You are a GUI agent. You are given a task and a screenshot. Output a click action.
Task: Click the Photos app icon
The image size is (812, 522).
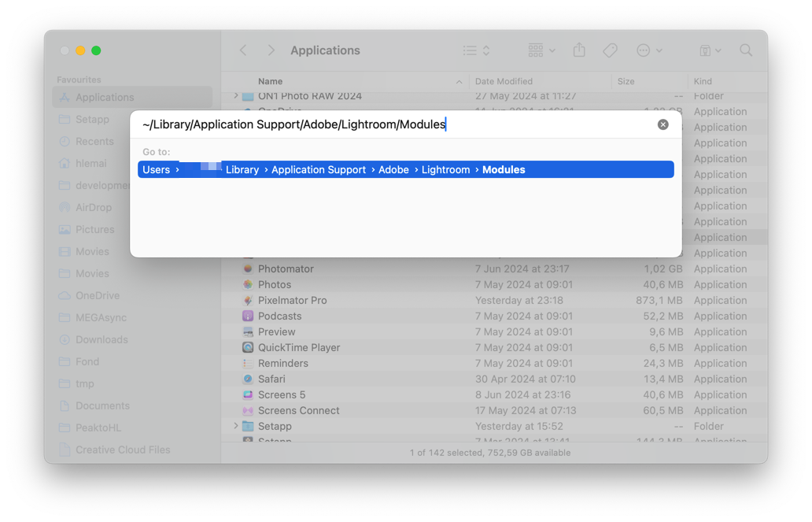coord(248,284)
